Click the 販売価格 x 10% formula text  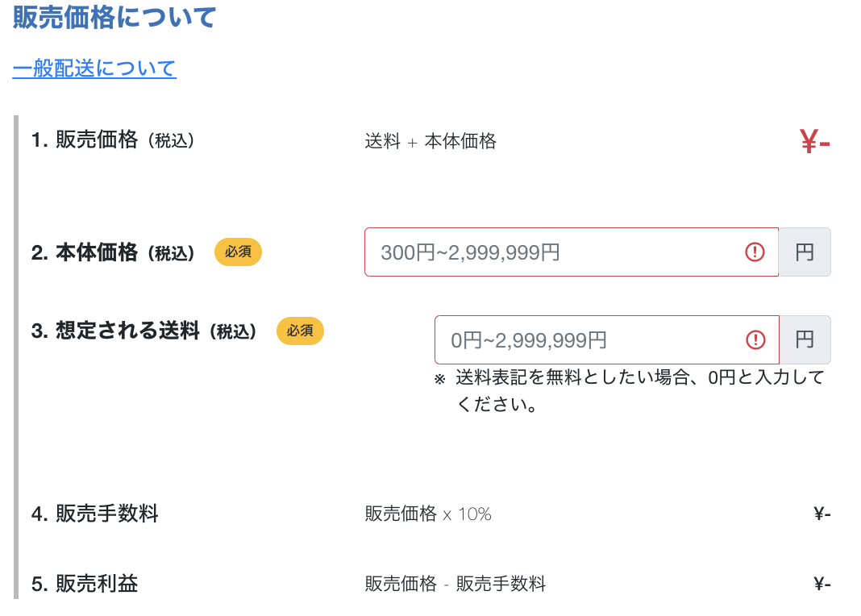click(428, 510)
